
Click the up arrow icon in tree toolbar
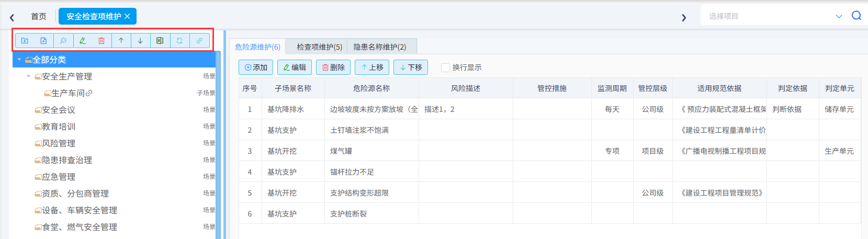pos(121,40)
